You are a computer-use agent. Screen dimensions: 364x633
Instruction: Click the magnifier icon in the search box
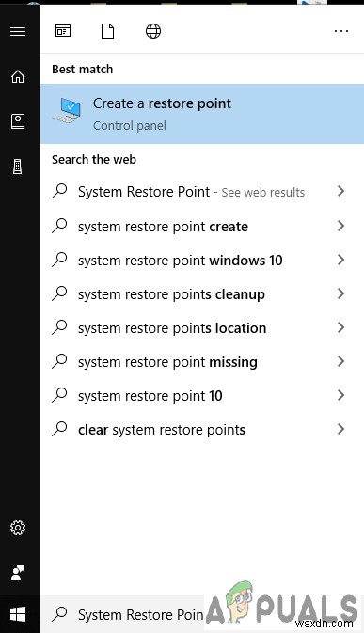click(59, 614)
